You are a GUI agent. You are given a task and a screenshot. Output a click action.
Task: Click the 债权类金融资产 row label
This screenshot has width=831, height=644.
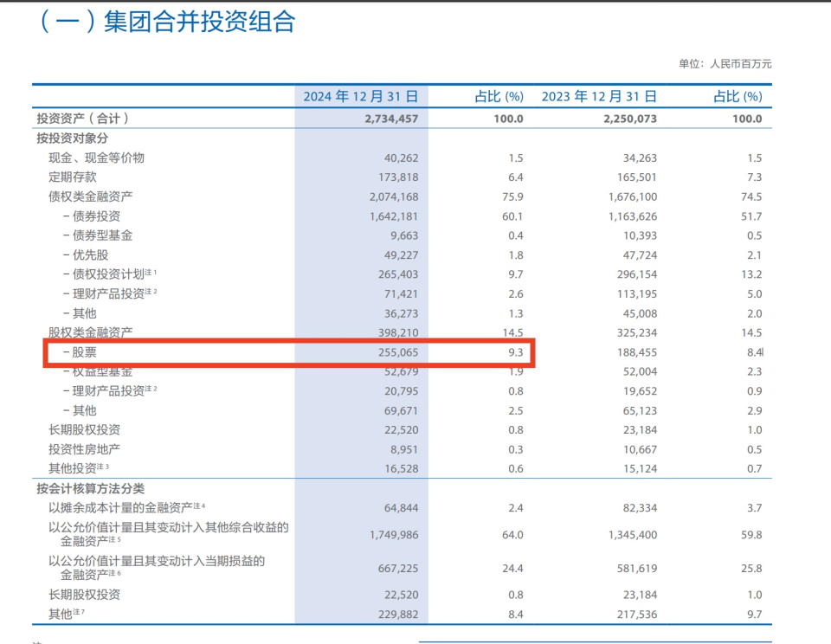coord(91,196)
